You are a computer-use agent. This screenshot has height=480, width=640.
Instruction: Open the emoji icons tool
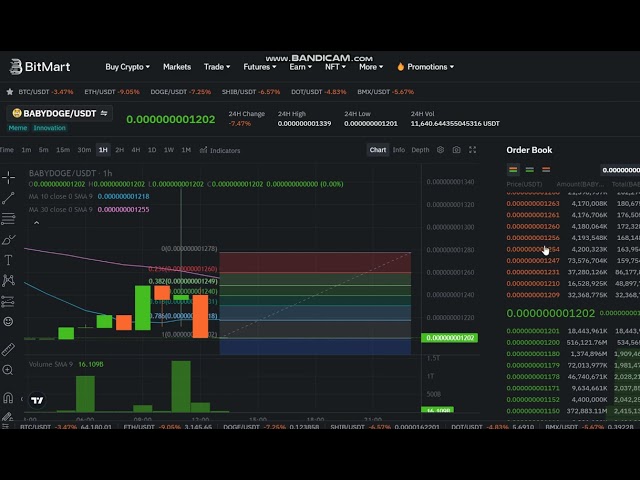click(x=8, y=321)
